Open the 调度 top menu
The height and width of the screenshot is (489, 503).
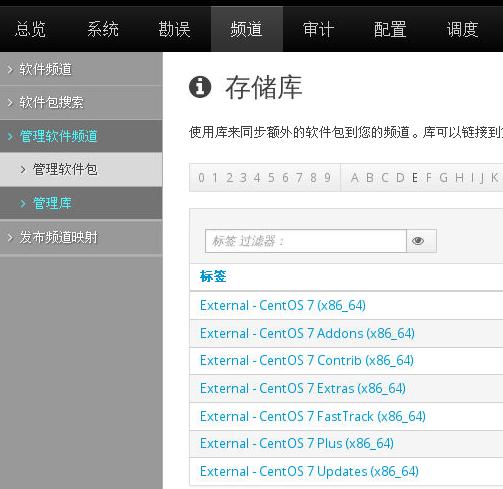point(462,29)
